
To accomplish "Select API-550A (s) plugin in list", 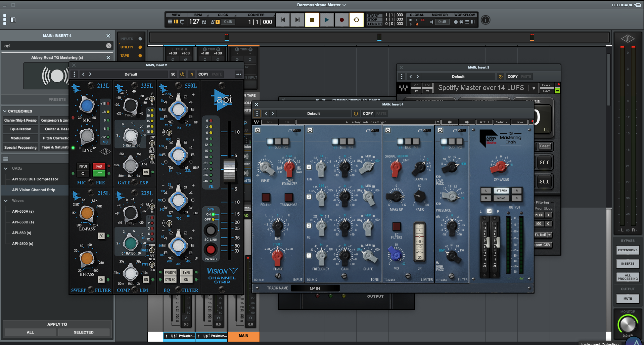I will (23, 211).
